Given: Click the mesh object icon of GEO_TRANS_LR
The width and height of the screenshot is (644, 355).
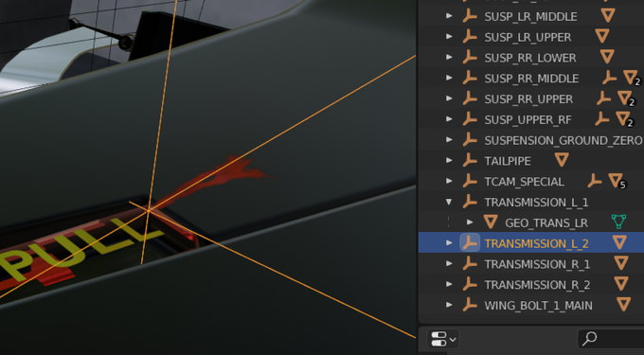Looking at the screenshot, I should 491,222.
